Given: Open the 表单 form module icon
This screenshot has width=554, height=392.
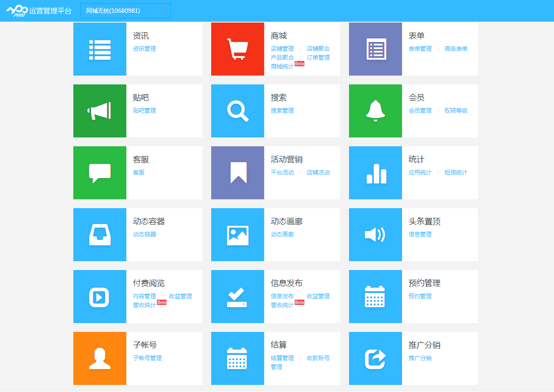Looking at the screenshot, I should point(375,49).
